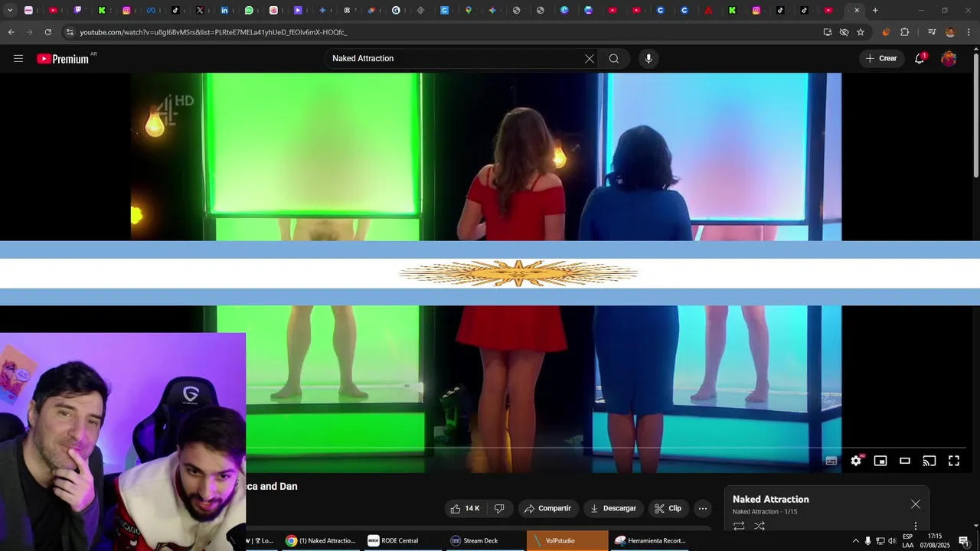The image size is (980, 551).
Task: Reload the YouTube page
Action: click(x=47, y=32)
